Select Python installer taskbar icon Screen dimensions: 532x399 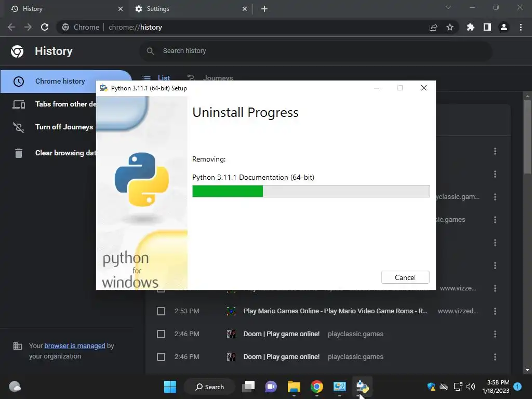coord(362,387)
